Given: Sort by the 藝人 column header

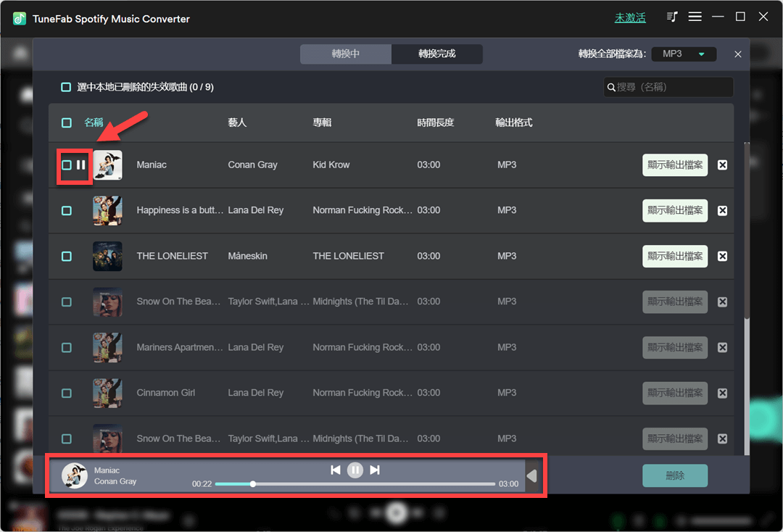Looking at the screenshot, I should pos(237,122).
